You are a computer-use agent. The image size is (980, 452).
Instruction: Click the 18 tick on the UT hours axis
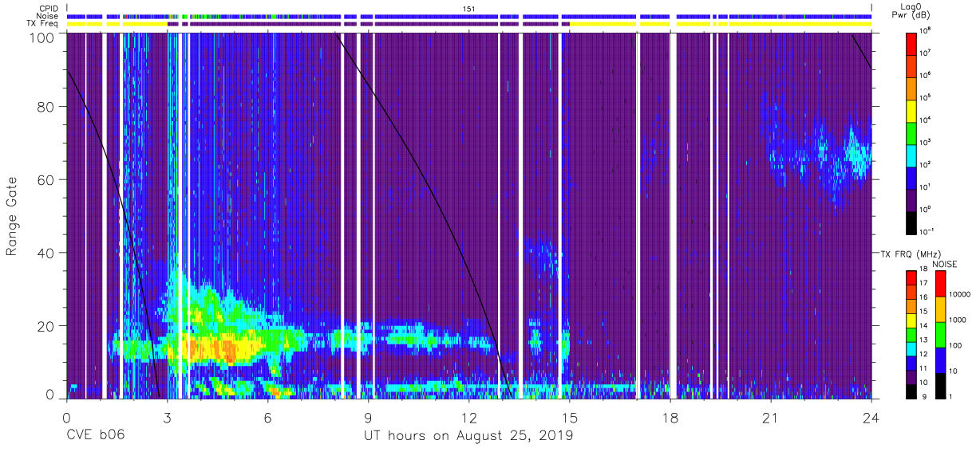pos(670,416)
